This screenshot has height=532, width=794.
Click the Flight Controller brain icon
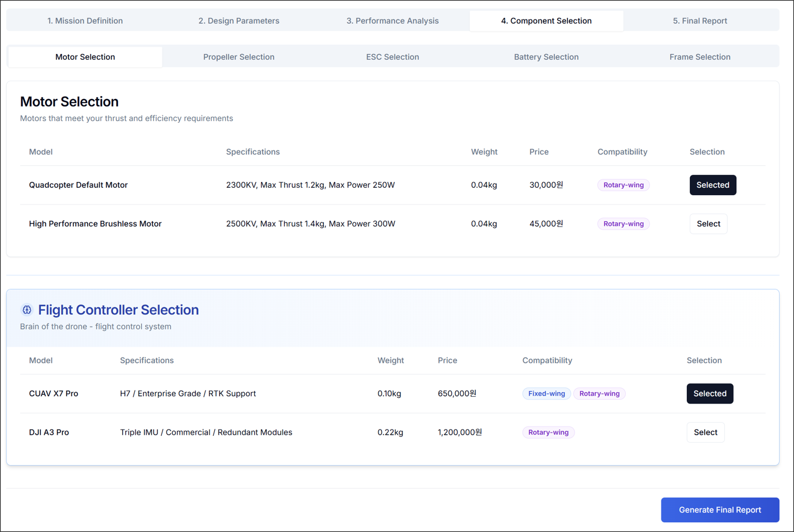click(27, 310)
